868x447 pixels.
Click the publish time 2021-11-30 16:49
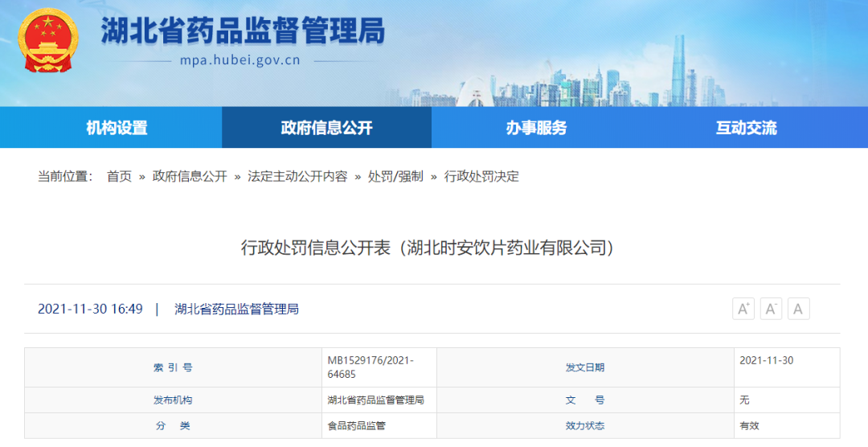coord(90,309)
